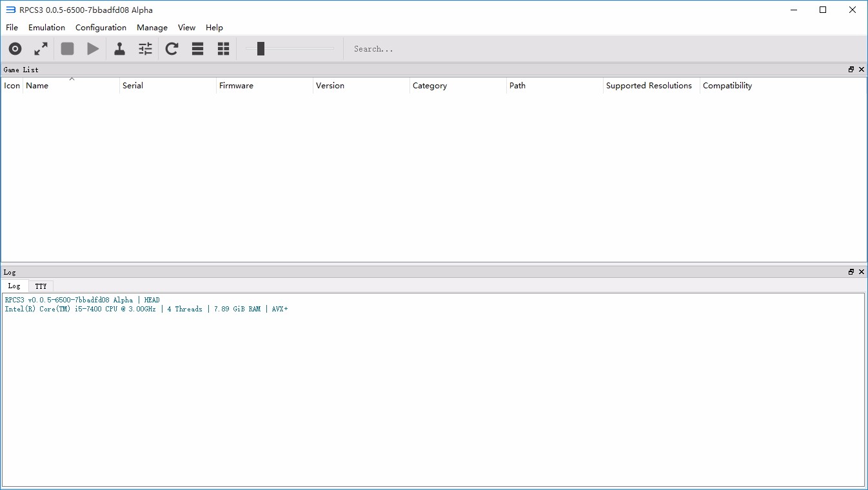Screen dimensions: 868x490
Task: Sort game list by Version column
Action: 362,86
